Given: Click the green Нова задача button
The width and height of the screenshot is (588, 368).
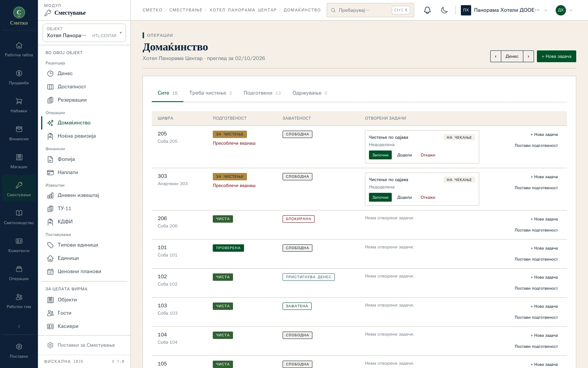Looking at the screenshot, I should [556, 56].
